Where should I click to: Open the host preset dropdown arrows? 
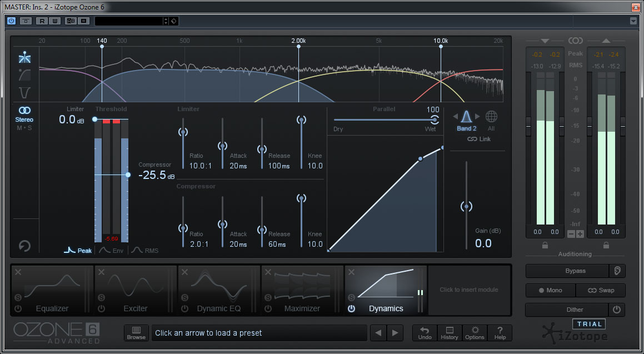[166, 21]
